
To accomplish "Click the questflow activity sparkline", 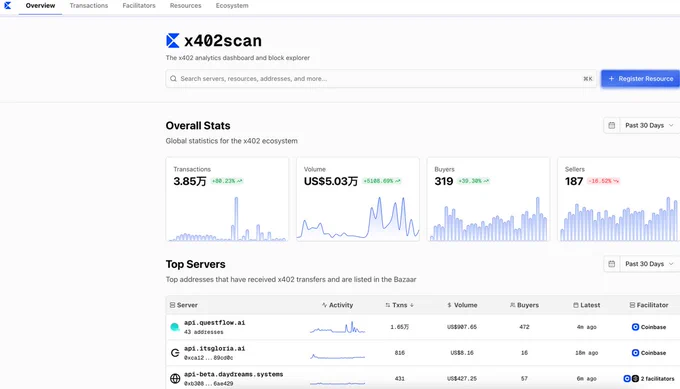I will (x=337, y=327).
